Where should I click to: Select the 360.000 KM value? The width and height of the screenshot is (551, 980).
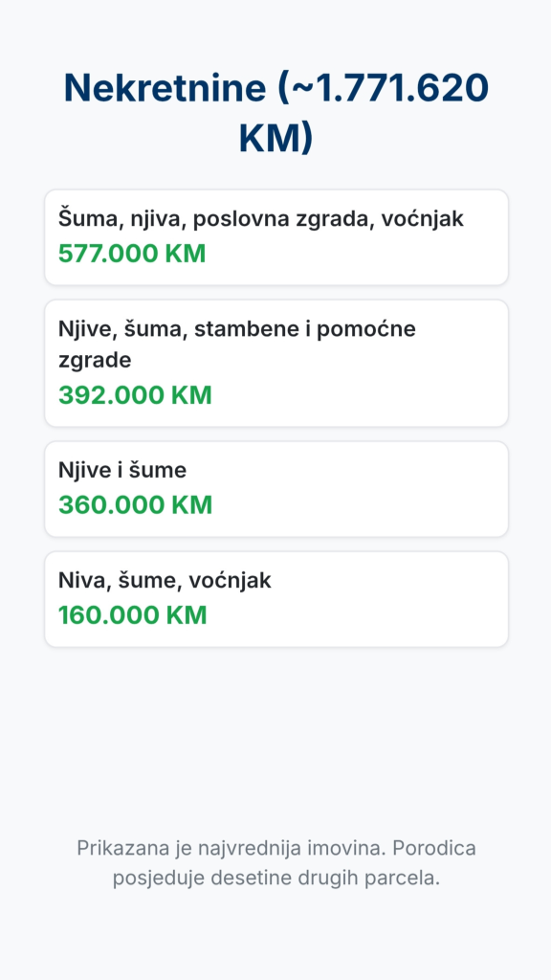pos(136,505)
